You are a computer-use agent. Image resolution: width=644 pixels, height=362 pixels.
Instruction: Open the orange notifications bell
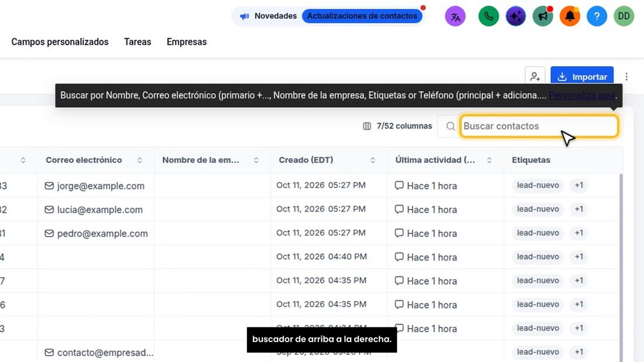(570, 16)
